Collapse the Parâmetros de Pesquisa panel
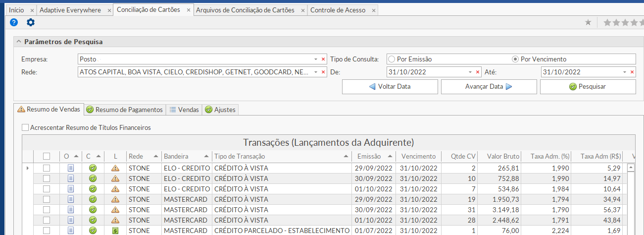 tap(19, 42)
